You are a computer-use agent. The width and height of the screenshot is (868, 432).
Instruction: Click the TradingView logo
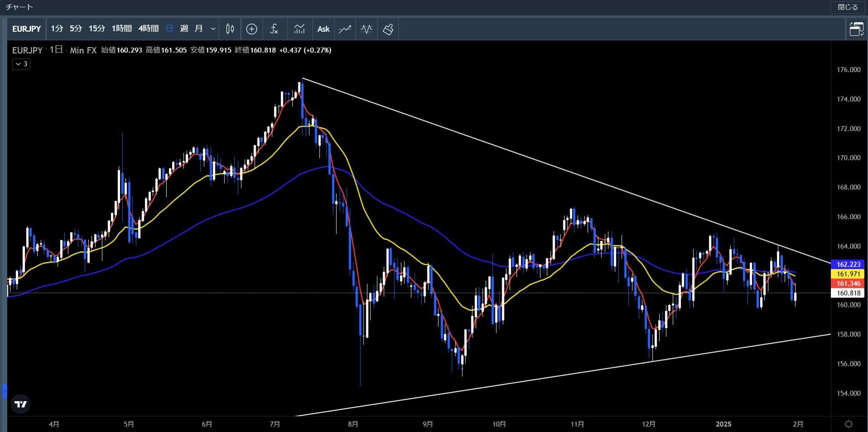20,404
